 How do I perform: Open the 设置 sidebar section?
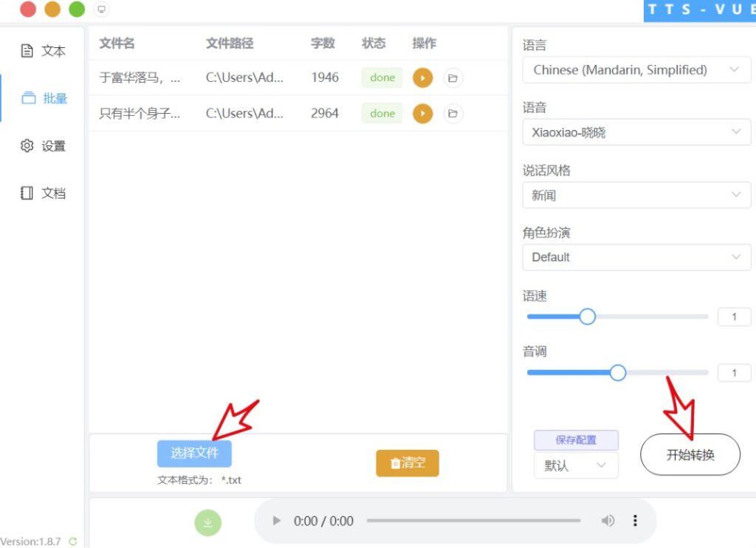[x=42, y=145]
